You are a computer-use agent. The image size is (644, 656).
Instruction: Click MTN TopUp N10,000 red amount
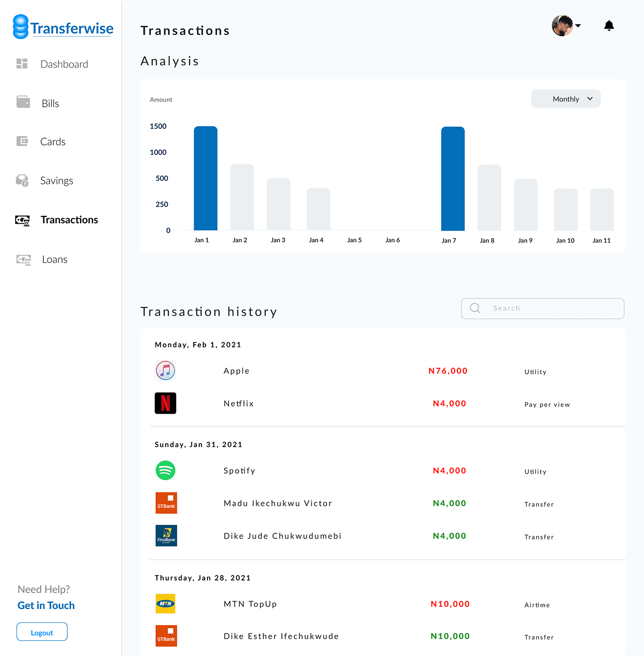[x=450, y=604]
